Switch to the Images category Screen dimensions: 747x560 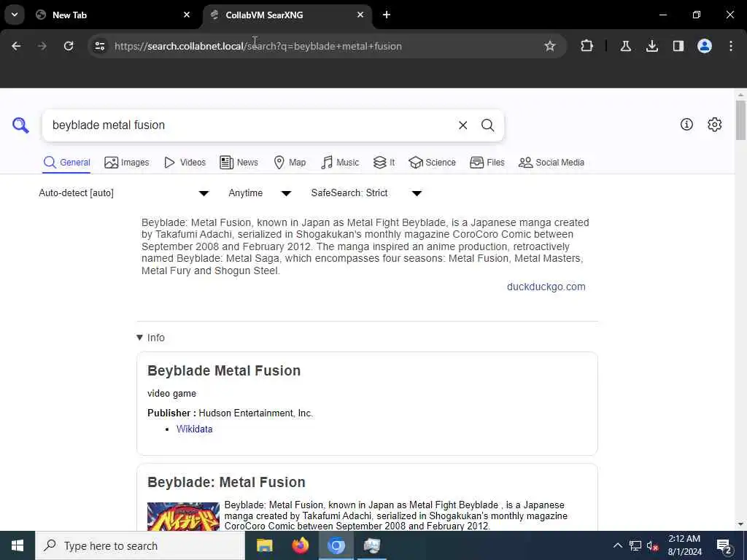click(x=127, y=163)
